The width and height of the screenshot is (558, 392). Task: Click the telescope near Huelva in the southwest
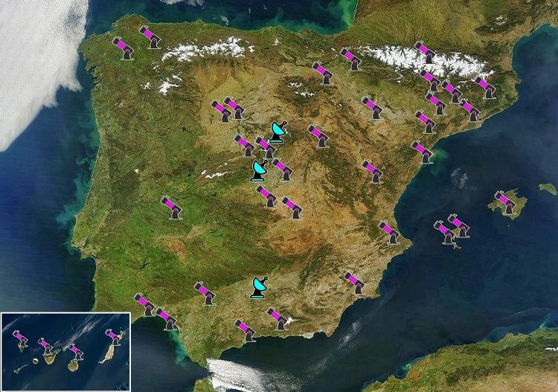click(145, 305)
